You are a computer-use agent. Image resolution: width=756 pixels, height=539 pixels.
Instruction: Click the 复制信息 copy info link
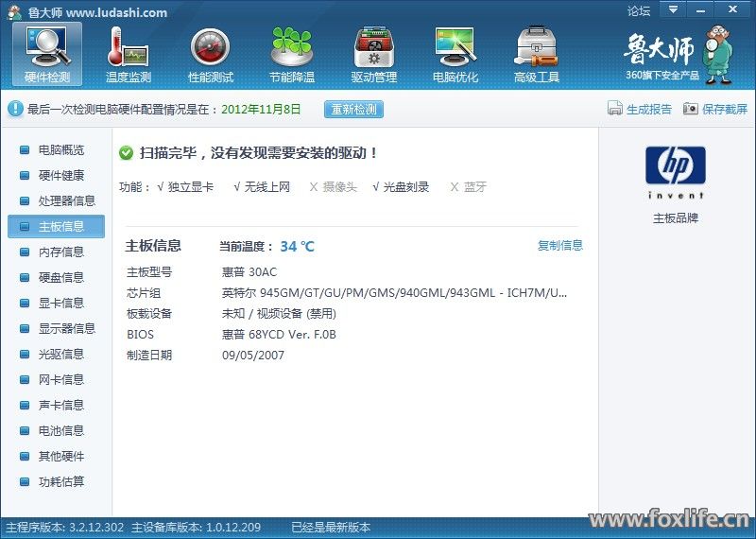tap(560, 246)
